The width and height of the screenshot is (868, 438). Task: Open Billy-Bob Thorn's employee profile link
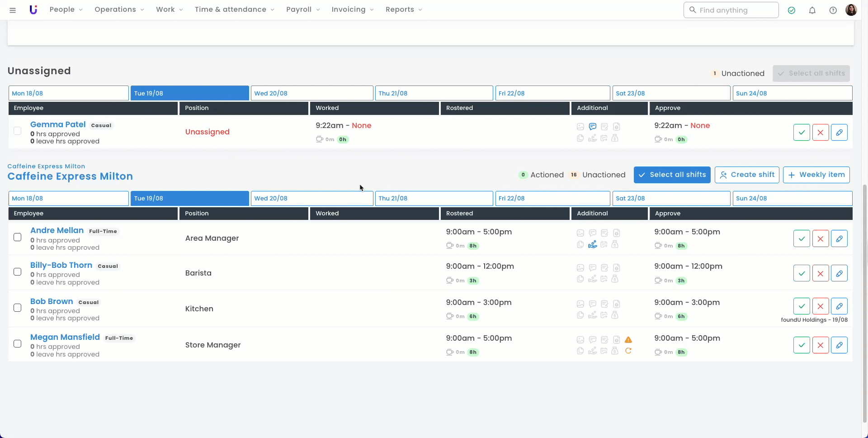61,265
